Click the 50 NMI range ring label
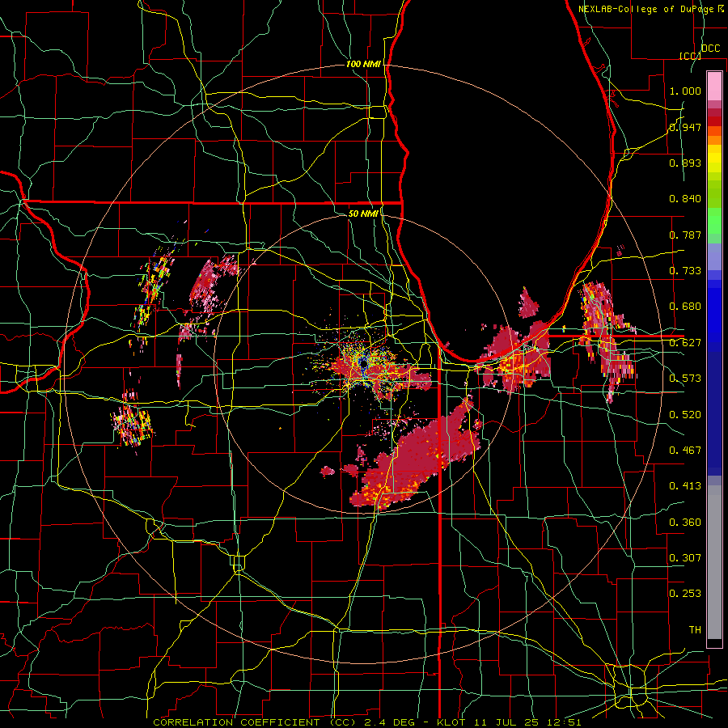The height and width of the screenshot is (728, 728). (x=363, y=214)
